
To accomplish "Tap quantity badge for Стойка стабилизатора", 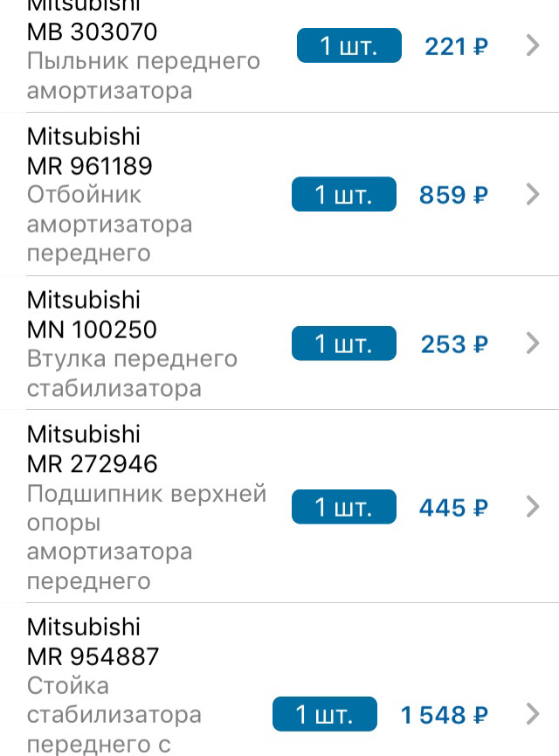I will point(323,715).
